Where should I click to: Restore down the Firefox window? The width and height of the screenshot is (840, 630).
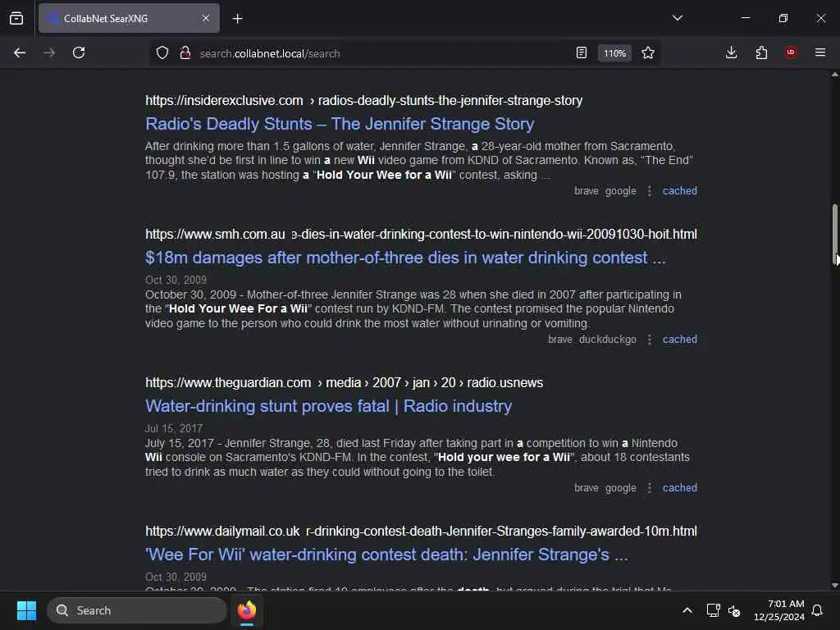pyautogui.click(x=783, y=18)
